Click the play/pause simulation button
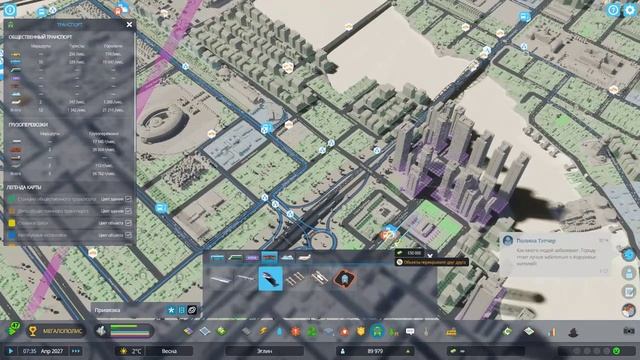 point(11,351)
